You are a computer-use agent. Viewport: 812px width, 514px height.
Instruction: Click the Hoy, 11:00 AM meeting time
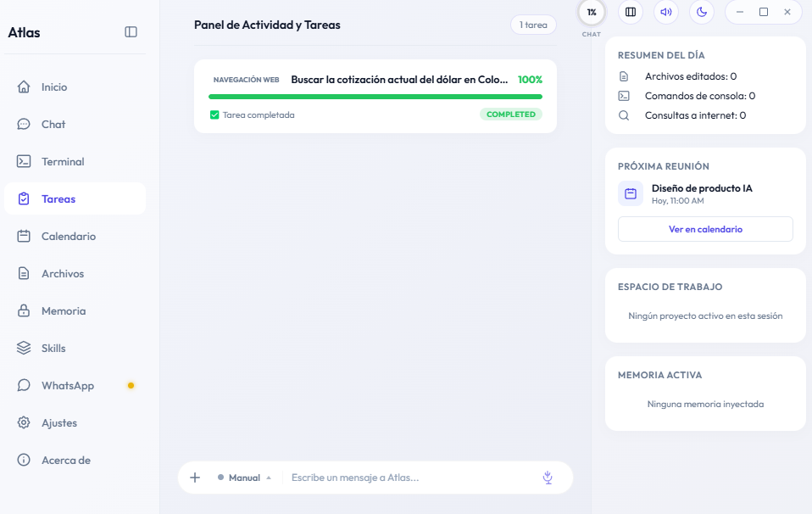pyautogui.click(x=677, y=200)
